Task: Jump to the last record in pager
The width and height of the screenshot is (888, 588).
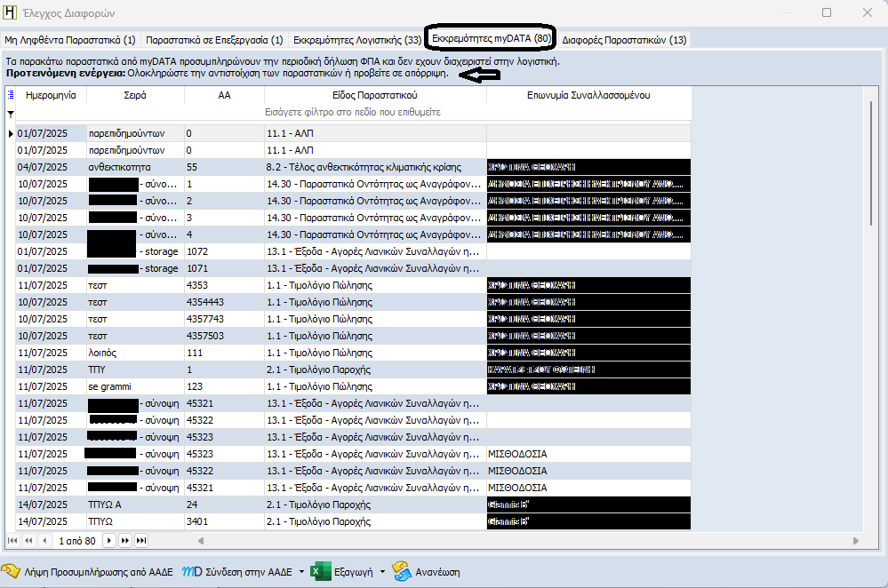Action: 141,540
